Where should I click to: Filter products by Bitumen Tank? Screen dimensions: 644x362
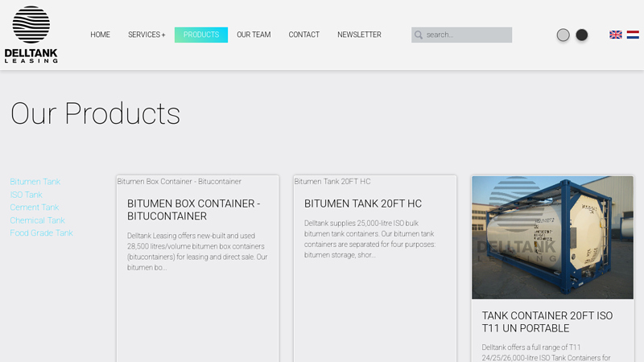[35, 182]
